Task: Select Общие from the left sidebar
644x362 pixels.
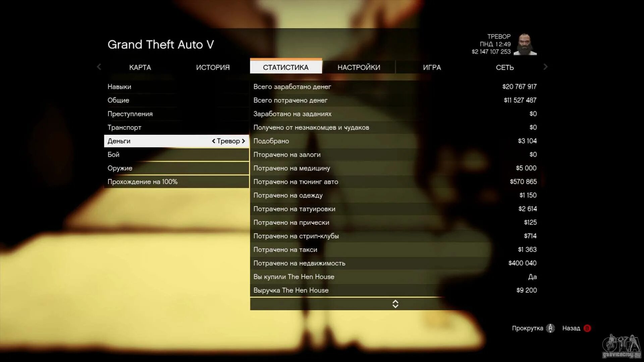Action: click(x=118, y=100)
